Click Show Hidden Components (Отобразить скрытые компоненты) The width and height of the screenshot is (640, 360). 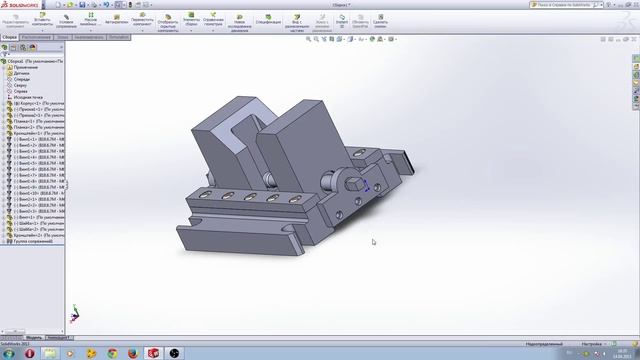(168, 24)
